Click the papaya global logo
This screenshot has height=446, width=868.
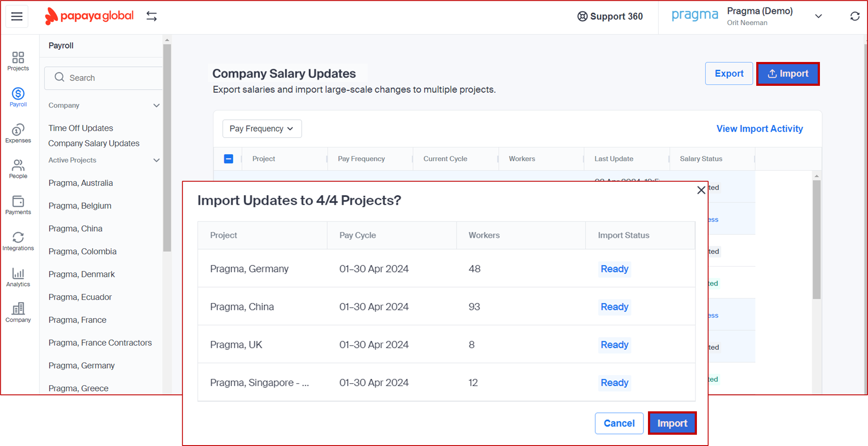pos(89,16)
